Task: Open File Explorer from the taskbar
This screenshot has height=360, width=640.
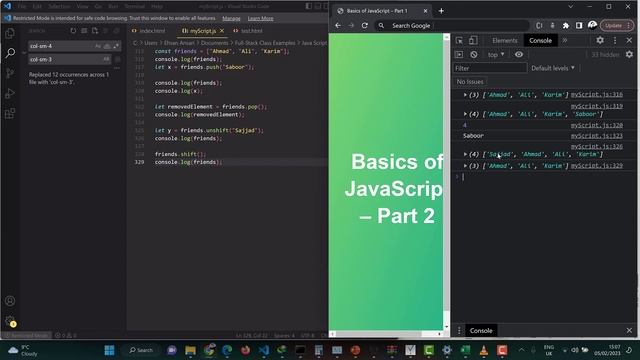Action: 190,350
